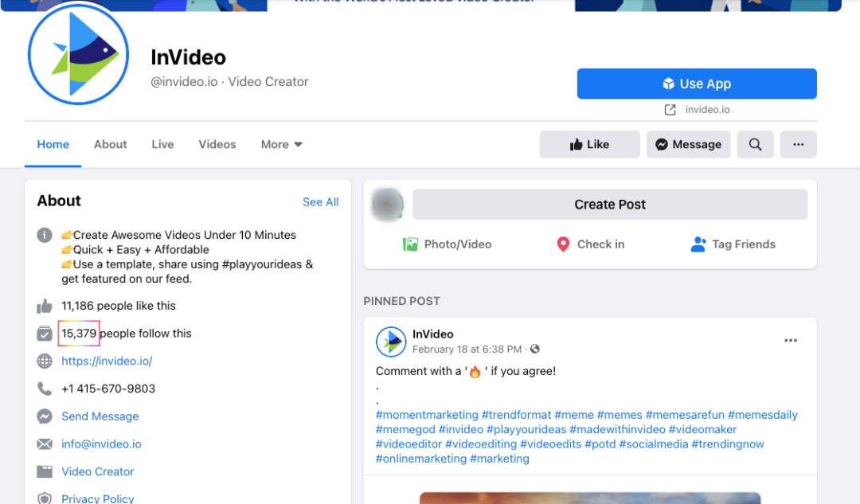Click the Create Post button

(610, 205)
